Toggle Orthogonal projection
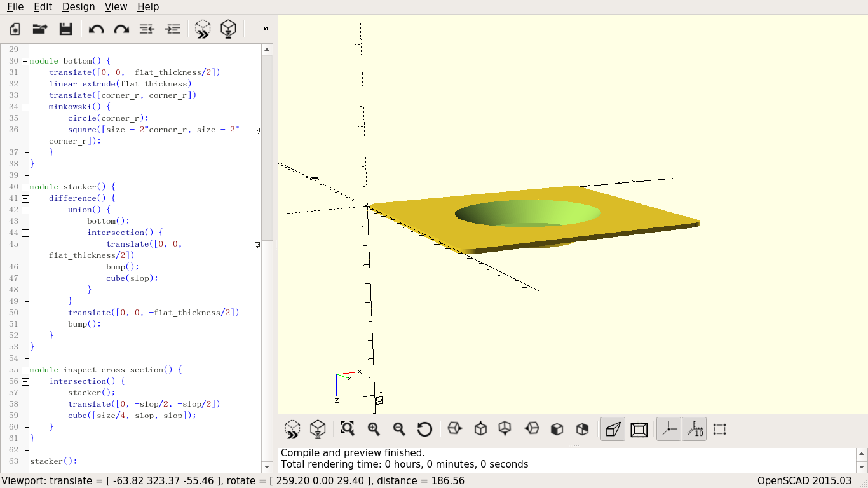Screen dimensions: 868x488 tap(639, 430)
